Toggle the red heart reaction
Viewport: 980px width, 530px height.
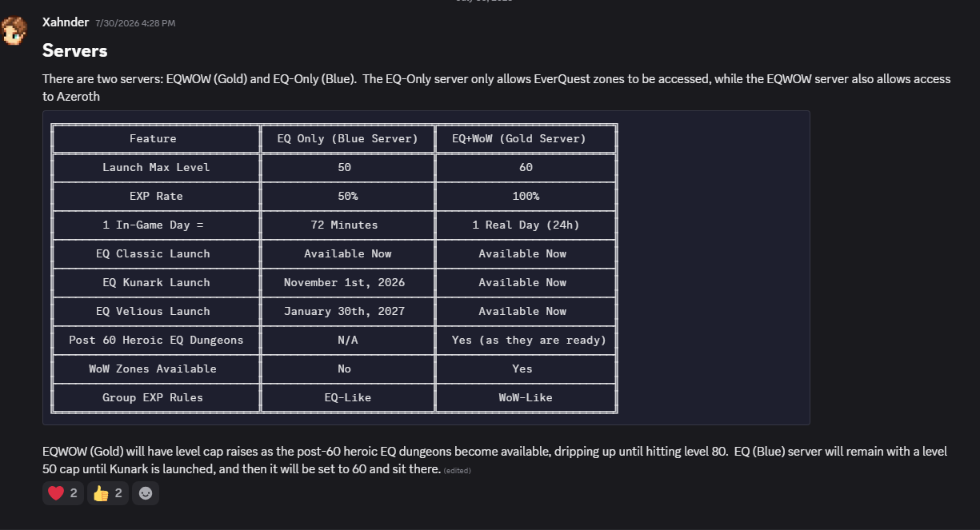[63, 493]
